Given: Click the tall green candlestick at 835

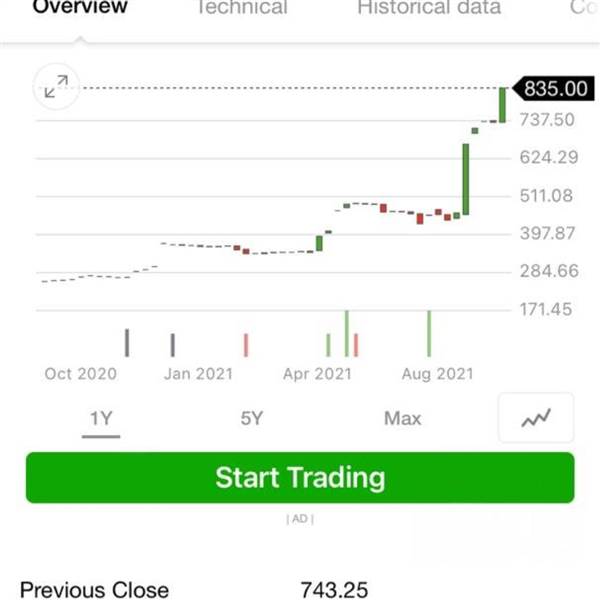Looking at the screenshot, I should click(x=502, y=105).
